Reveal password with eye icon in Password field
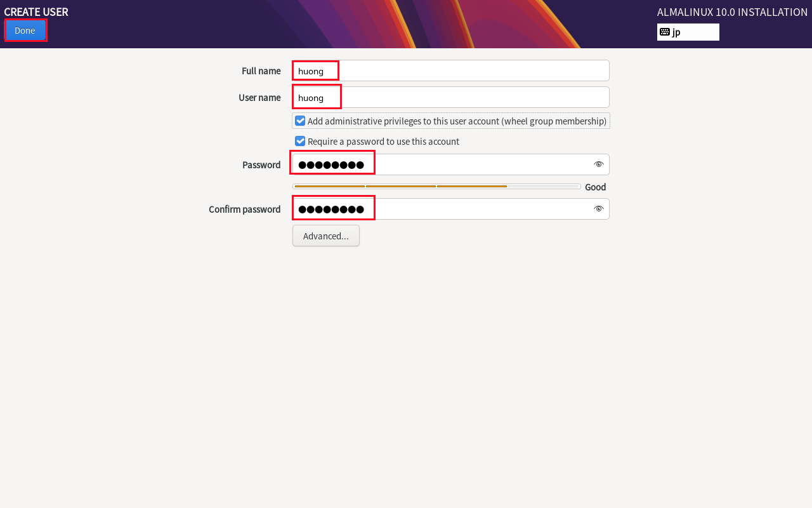Viewport: 812px width, 508px height. click(x=598, y=164)
